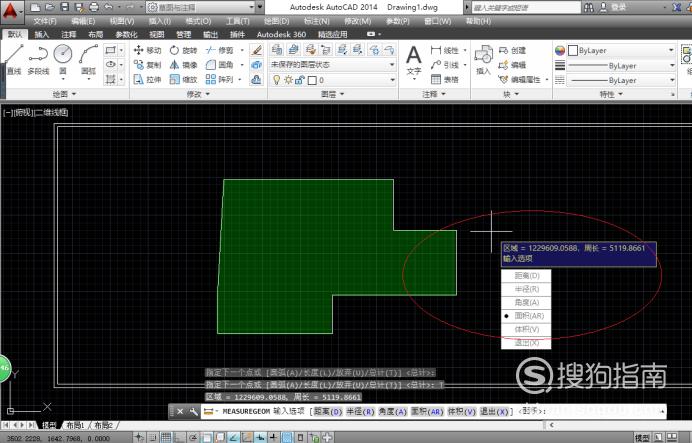Open the object color ByLayer dropdown
Viewport: 692px width, 443px height.
click(x=621, y=50)
